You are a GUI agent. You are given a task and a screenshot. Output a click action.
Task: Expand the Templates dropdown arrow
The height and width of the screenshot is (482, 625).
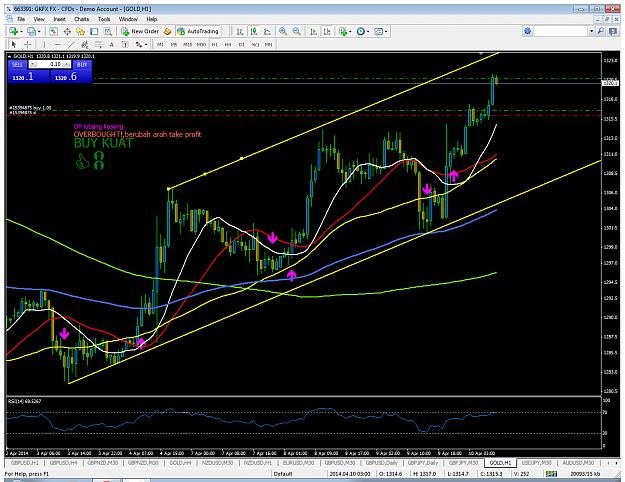[386, 31]
